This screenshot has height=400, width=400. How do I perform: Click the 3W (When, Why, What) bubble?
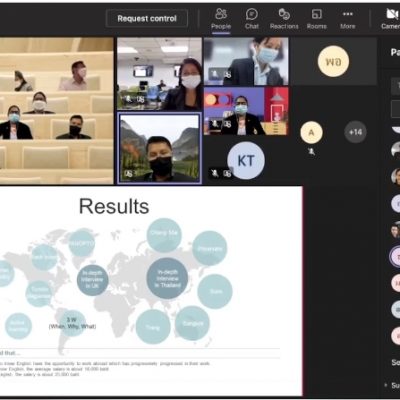(x=72, y=323)
